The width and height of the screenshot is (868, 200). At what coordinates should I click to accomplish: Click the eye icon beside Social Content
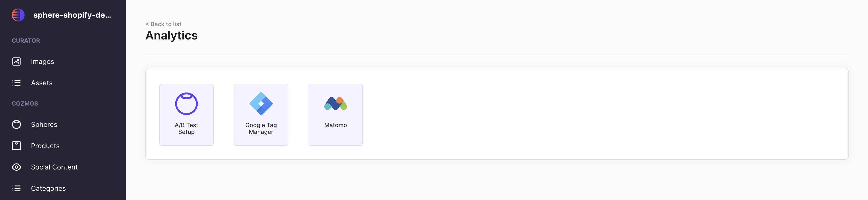point(16,167)
